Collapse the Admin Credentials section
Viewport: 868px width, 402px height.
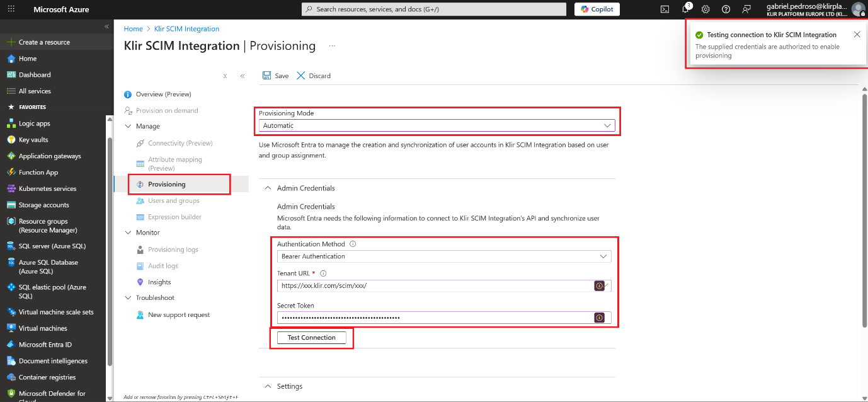266,188
